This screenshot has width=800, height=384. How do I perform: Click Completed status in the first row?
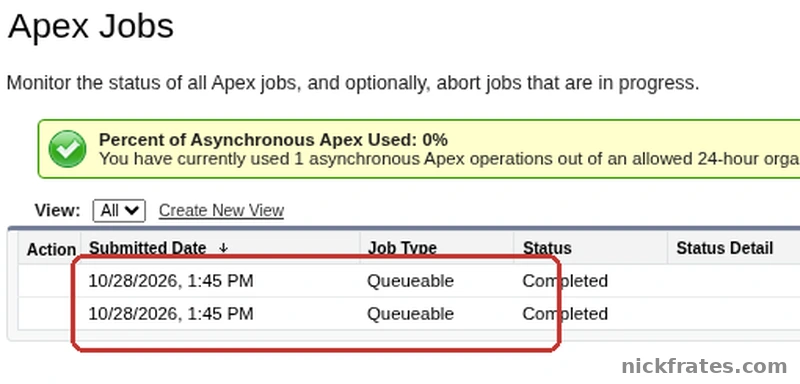[565, 281]
